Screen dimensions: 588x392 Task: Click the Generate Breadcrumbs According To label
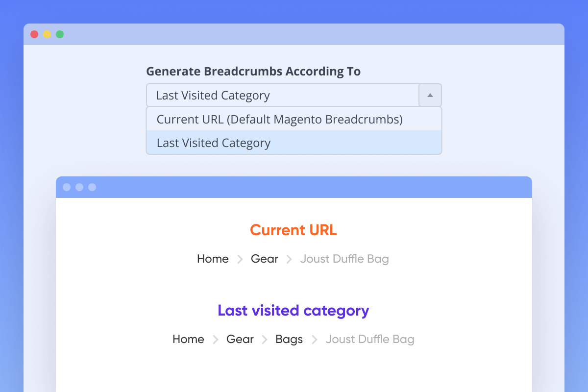pyautogui.click(x=253, y=71)
